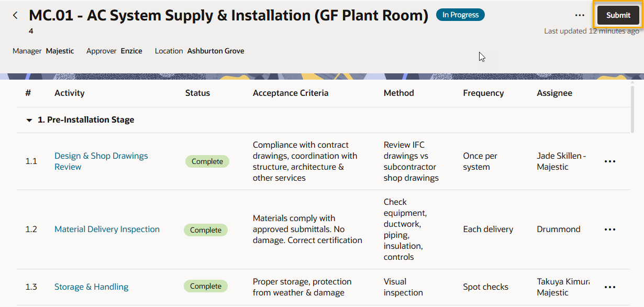Click the Assignee column header

(x=554, y=93)
